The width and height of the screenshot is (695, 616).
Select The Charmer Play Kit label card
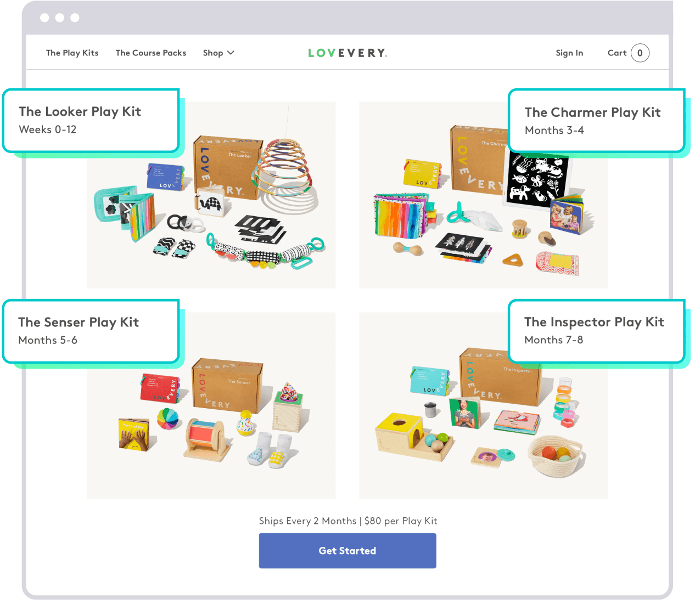click(597, 121)
